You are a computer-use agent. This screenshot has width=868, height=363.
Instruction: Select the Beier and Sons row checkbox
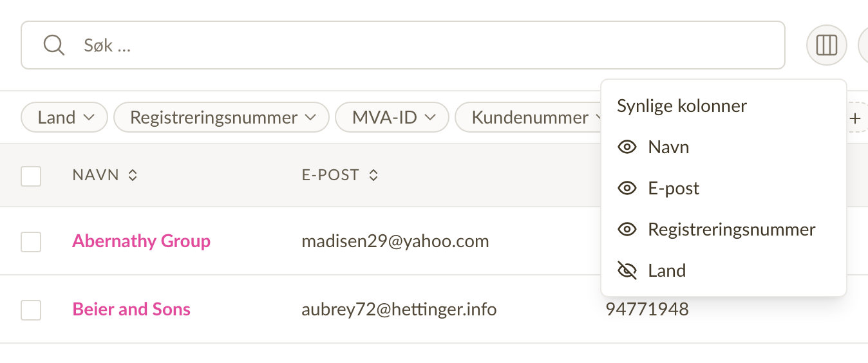(x=31, y=310)
